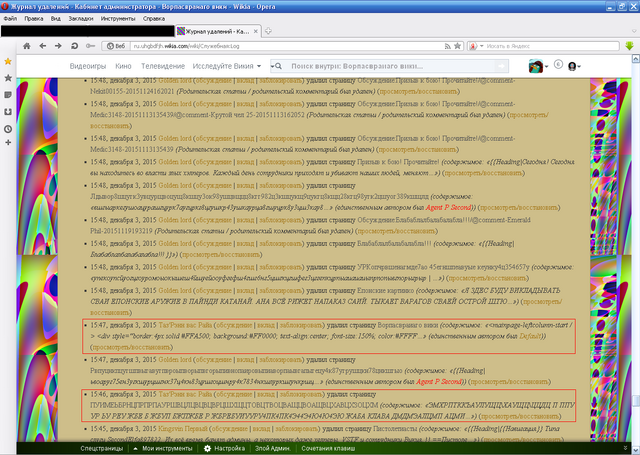Open вклад in Епонские картинко entry
Viewport: 640px width, 455px height.
245,291
